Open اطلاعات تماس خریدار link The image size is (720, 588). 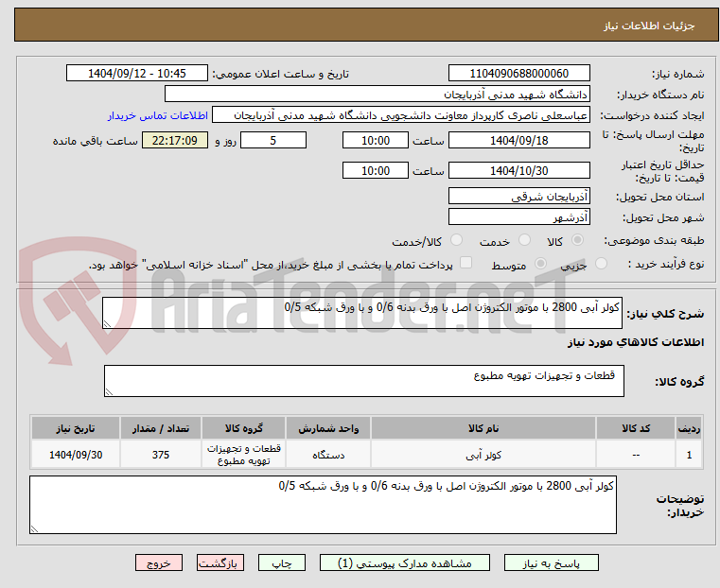(x=158, y=115)
